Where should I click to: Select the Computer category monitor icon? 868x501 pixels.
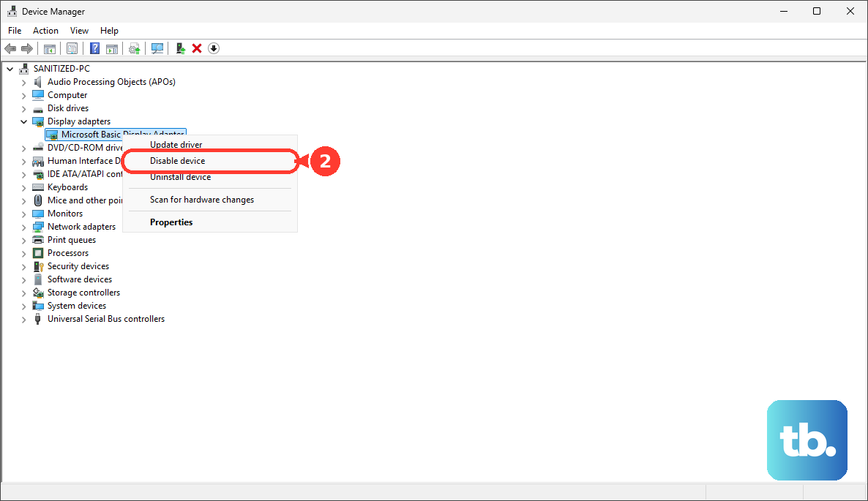pyautogui.click(x=37, y=95)
